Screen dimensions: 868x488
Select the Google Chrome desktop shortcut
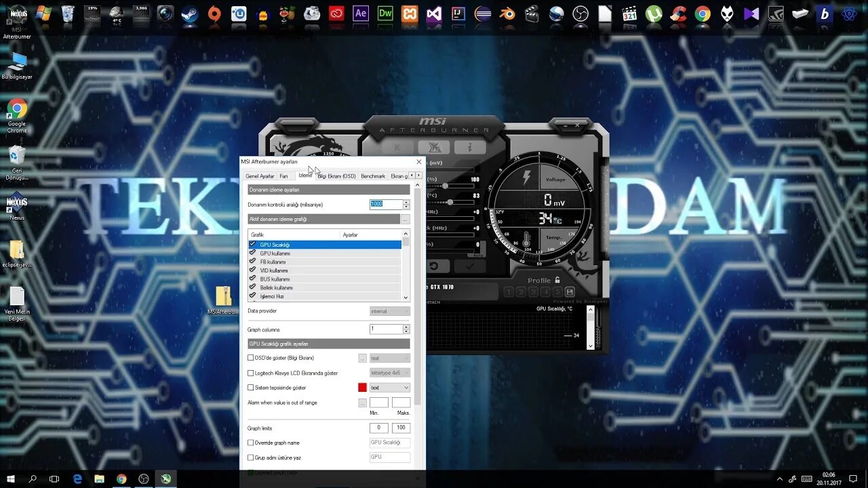point(17,115)
